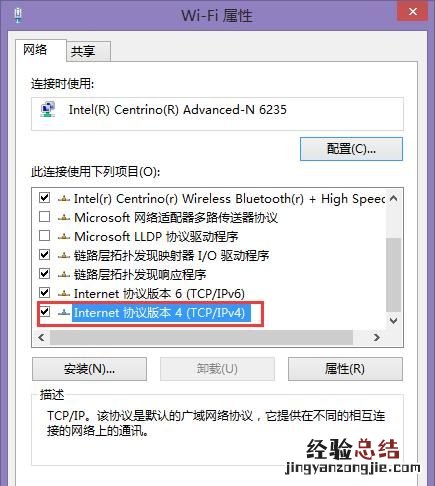
Task: Click the icon beside Microsoft 网络适配器多路传送器协议
Action: [x=64, y=218]
